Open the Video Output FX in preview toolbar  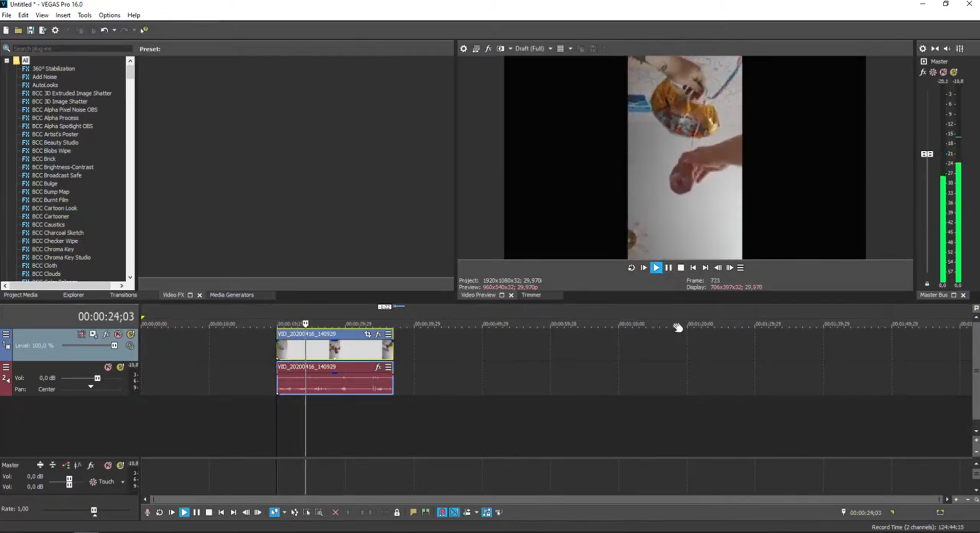tap(488, 49)
